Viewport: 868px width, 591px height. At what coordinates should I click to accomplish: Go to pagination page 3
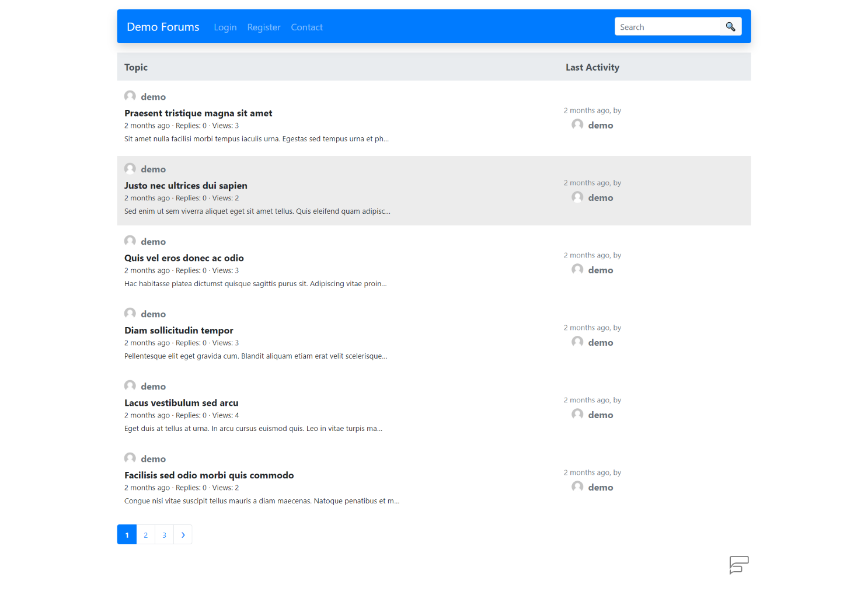(x=165, y=535)
